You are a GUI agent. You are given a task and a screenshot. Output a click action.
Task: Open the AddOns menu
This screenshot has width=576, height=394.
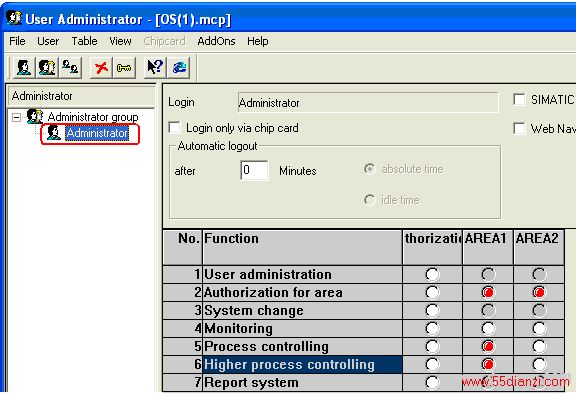[216, 41]
